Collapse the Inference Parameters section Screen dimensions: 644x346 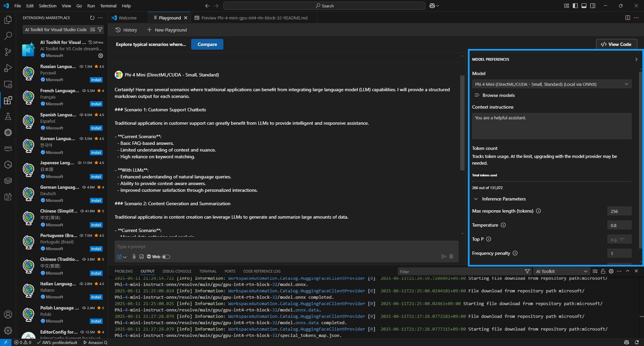[x=476, y=199]
